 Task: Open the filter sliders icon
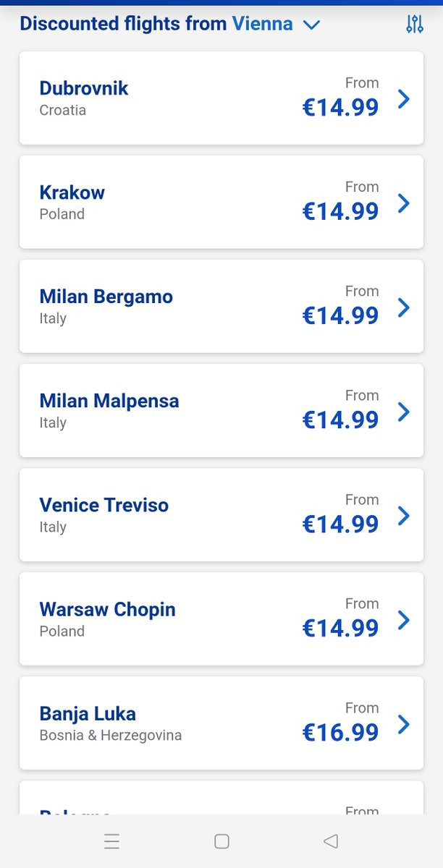click(415, 25)
